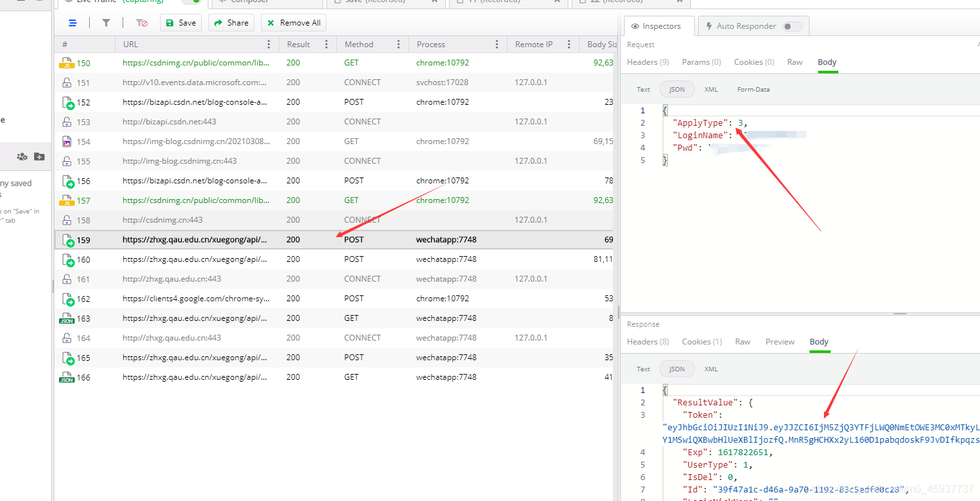Click the JSON icon of session 166

[x=67, y=377]
